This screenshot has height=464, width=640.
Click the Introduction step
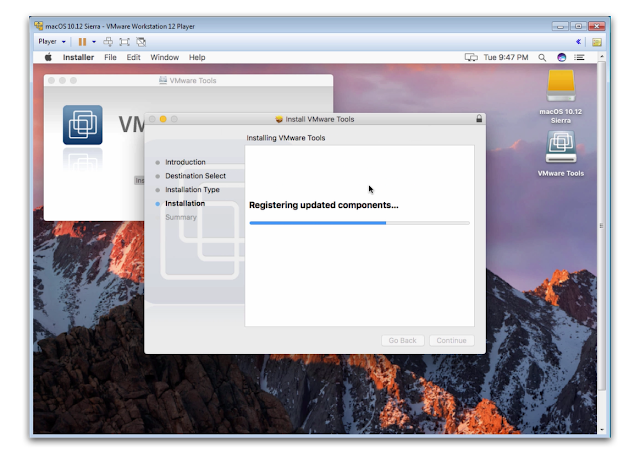tap(185, 162)
